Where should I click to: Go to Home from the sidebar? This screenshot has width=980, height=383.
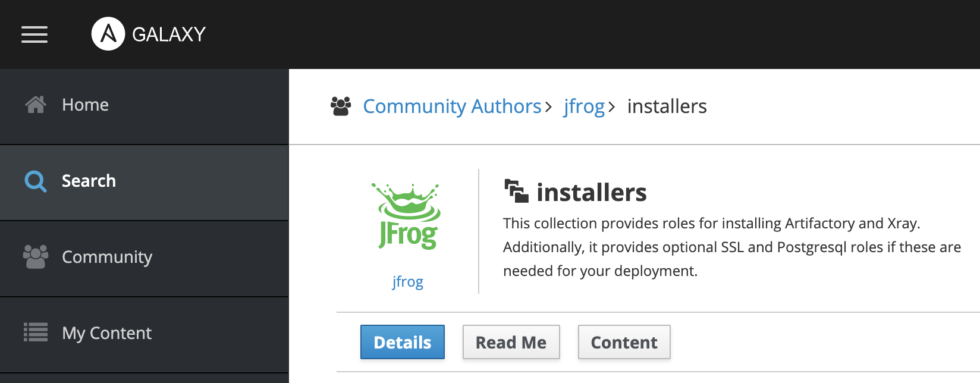(x=84, y=105)
